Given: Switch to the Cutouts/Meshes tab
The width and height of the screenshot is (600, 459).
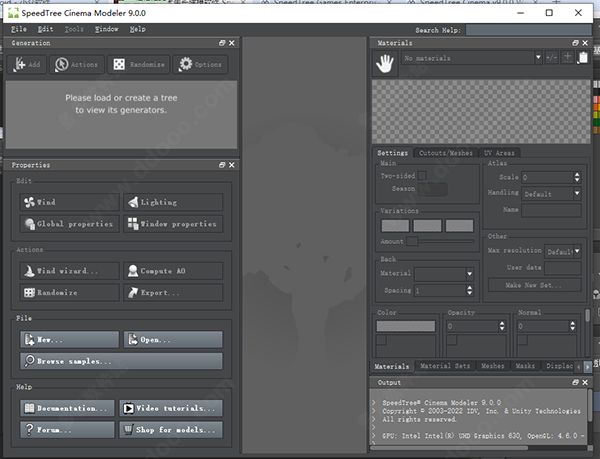Looking at the screenshot, I should click(x=446, y=153).
